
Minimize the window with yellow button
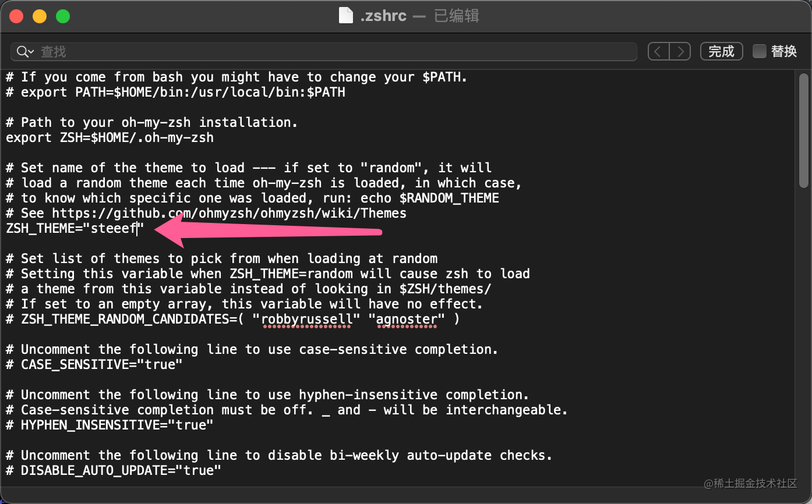pyautogui.click(x=40, y=16)
